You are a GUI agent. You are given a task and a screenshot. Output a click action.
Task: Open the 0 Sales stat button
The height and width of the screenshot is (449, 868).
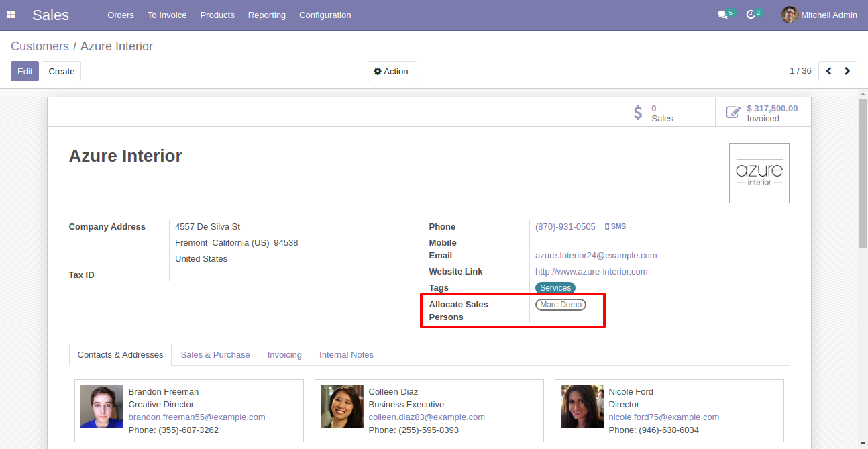coord(667,113)
